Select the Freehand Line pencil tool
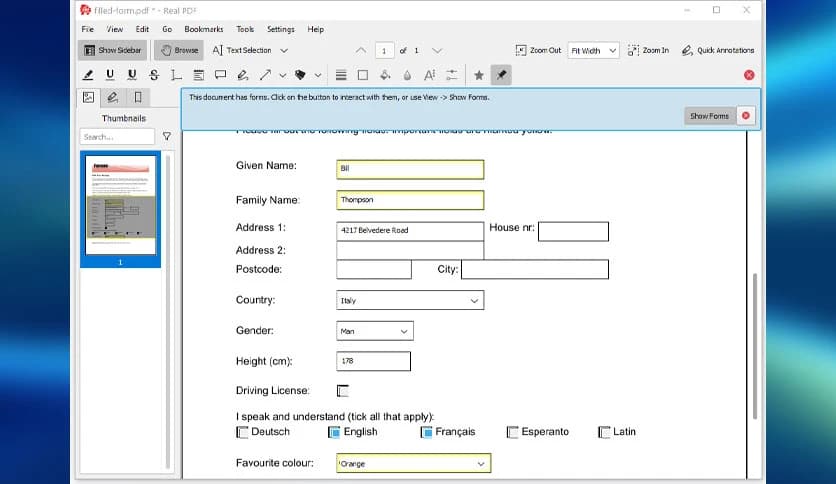This screenshot has height=484, width=836. 243,75
